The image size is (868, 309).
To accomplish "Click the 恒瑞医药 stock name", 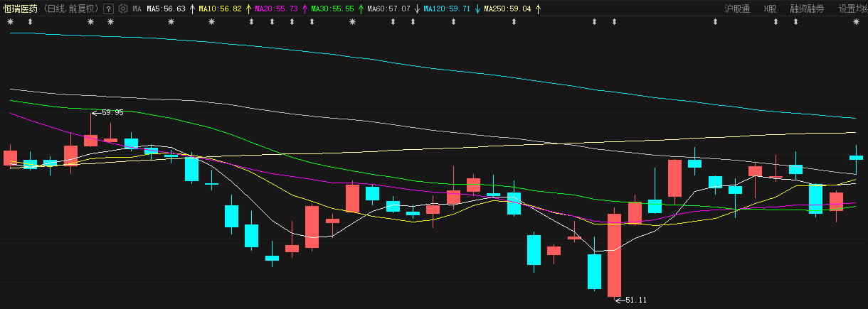I will pos(21,9).
